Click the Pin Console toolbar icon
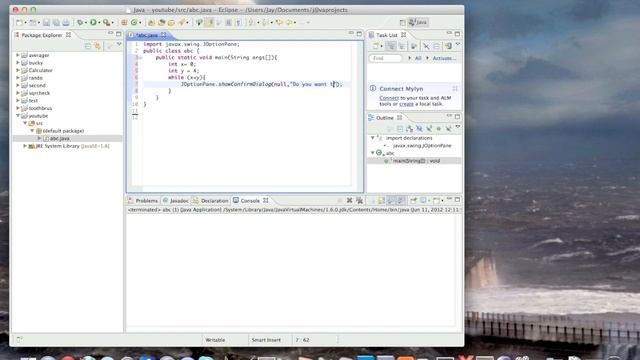 coord(413,200)
